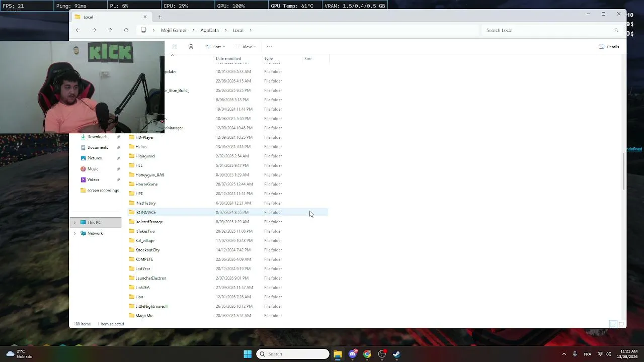This screenshot has width=644, height=362.
Task: Open the See more options menu
Action: point(270,47)
